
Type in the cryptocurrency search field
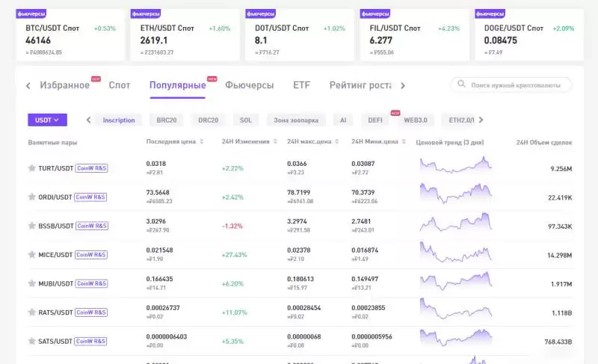(516, 85)
